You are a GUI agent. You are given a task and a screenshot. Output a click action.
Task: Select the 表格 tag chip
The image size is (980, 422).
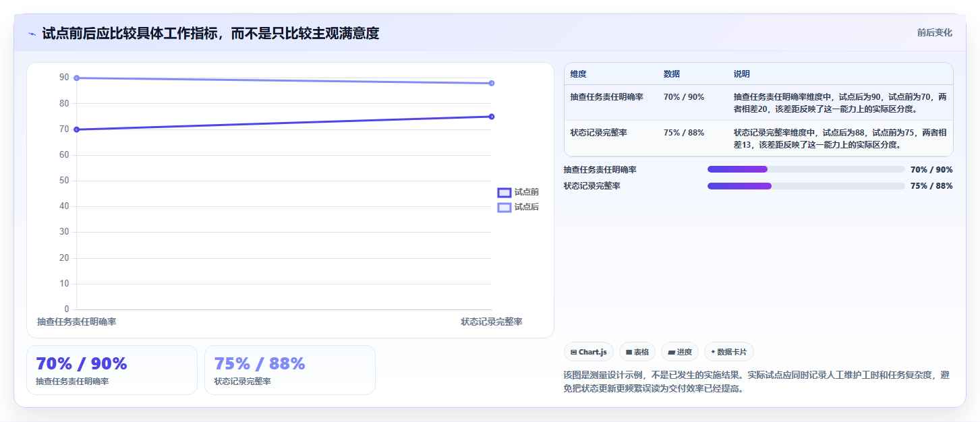click(637, 352)
